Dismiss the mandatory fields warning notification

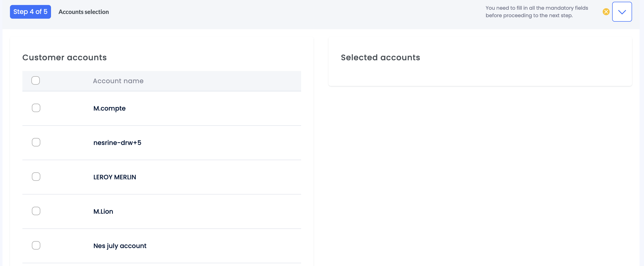(x=606, y=11)
